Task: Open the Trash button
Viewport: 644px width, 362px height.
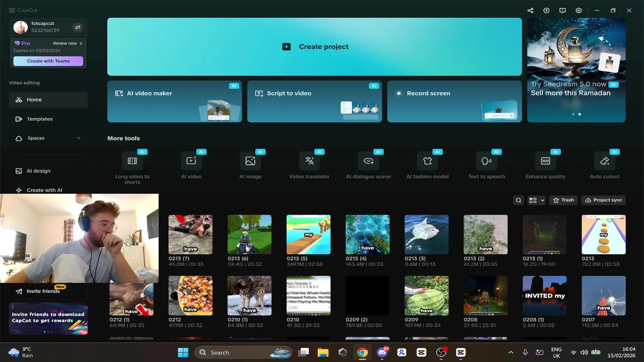Action: (563, 200)
